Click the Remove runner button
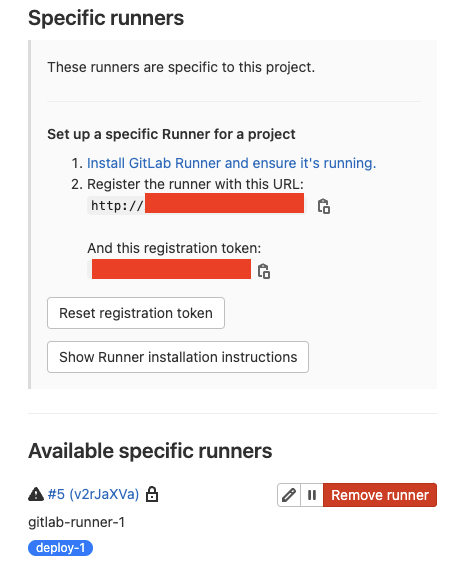This screenshot has height=568, width=450. 380,495
